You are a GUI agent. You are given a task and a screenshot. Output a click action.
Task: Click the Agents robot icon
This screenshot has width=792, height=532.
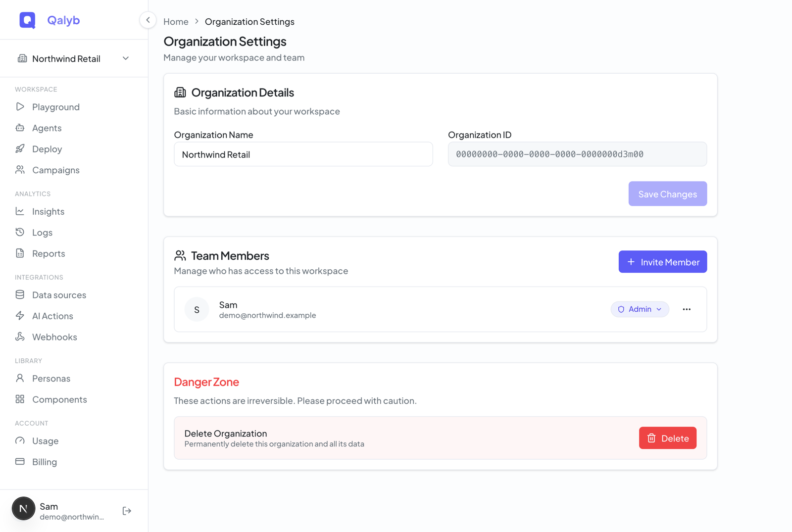(20, 128)
